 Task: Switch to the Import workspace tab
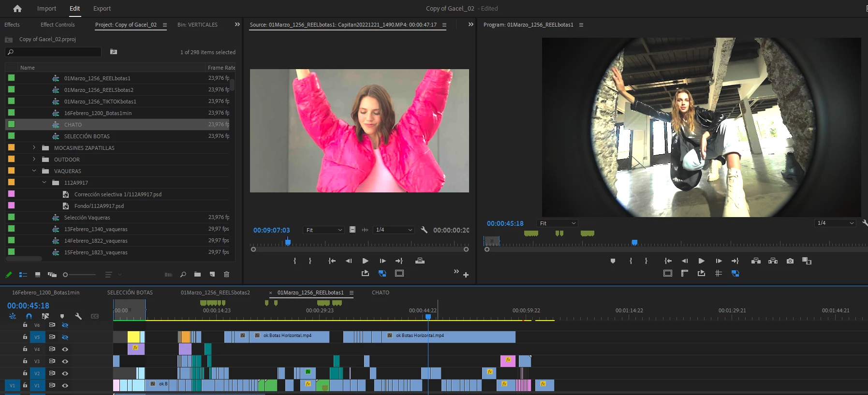(46, 8)
